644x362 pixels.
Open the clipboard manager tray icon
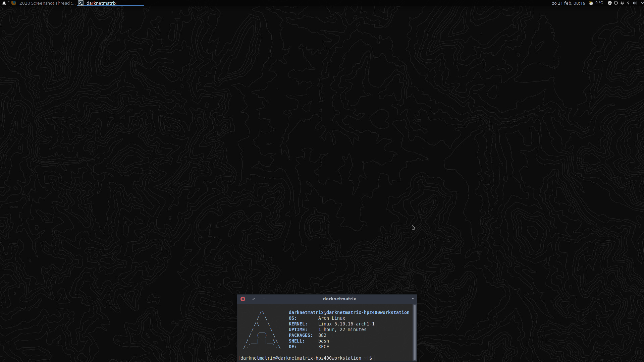(615, 3)
